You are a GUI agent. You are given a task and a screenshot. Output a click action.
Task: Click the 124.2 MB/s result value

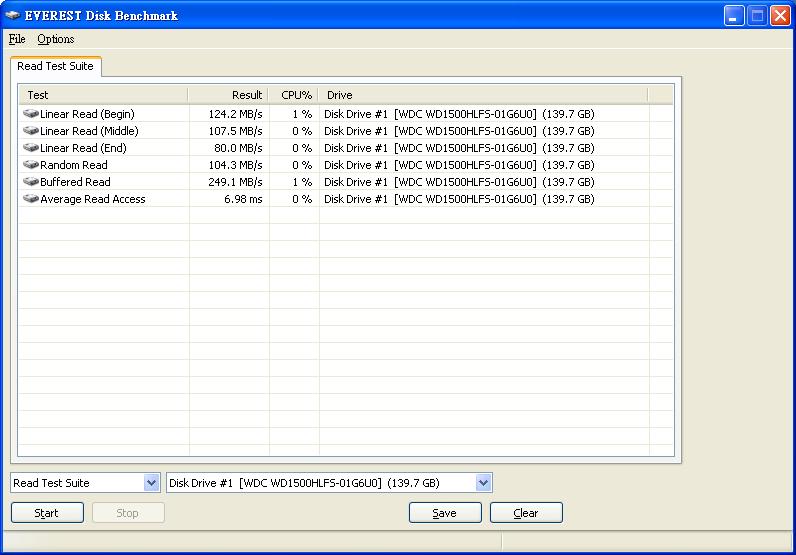click(x=236, y=114)
